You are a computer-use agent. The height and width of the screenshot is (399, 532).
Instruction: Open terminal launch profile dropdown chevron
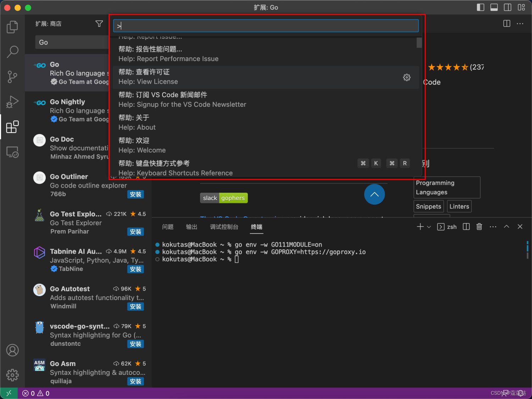(x=429, y=227)
